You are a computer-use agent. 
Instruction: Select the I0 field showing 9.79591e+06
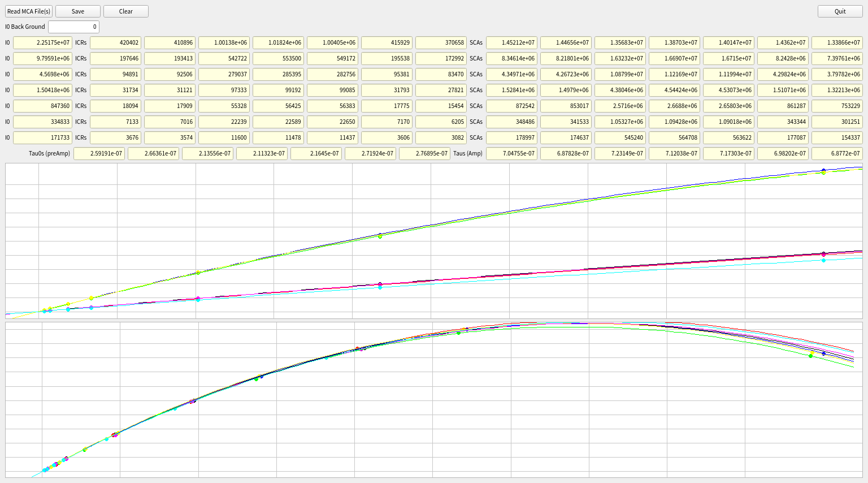(42, 58)
